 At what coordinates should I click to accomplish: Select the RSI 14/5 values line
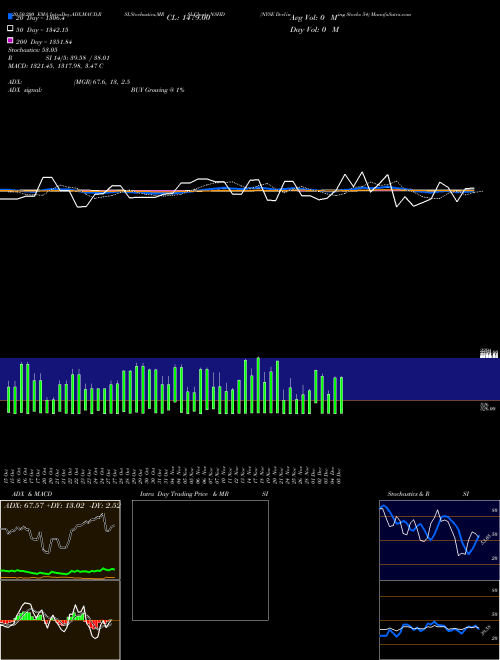tap(59, 58)
